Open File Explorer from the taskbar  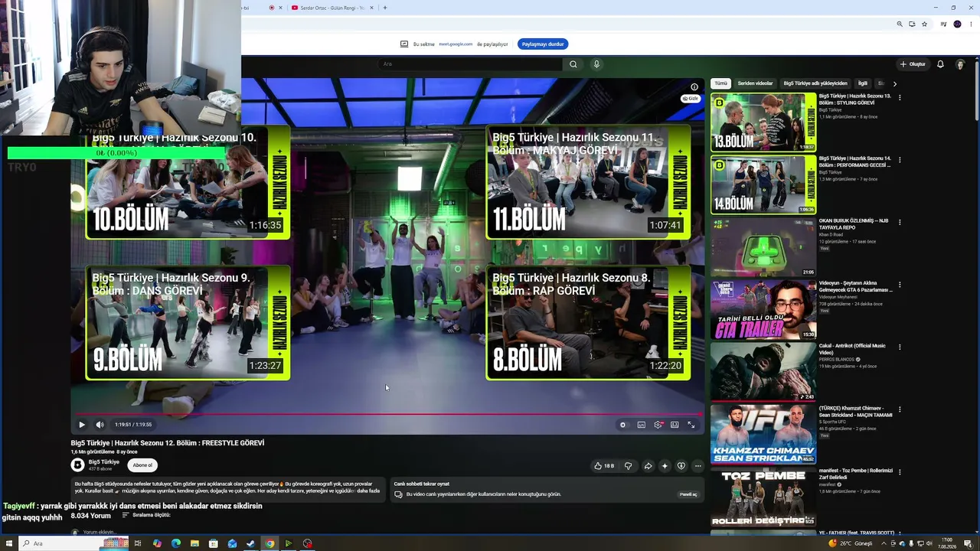click(x=194, y=543)
